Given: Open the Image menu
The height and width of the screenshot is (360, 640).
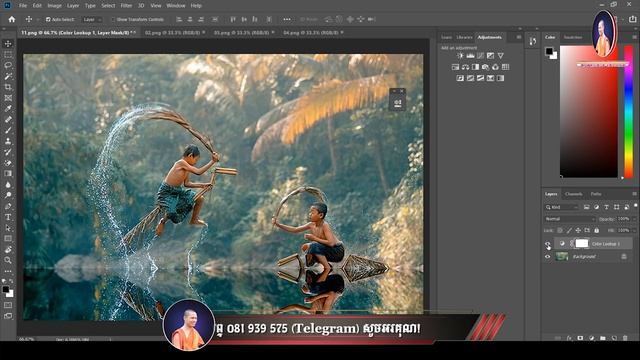Looking at the screenshot, I should pos(54,6).
